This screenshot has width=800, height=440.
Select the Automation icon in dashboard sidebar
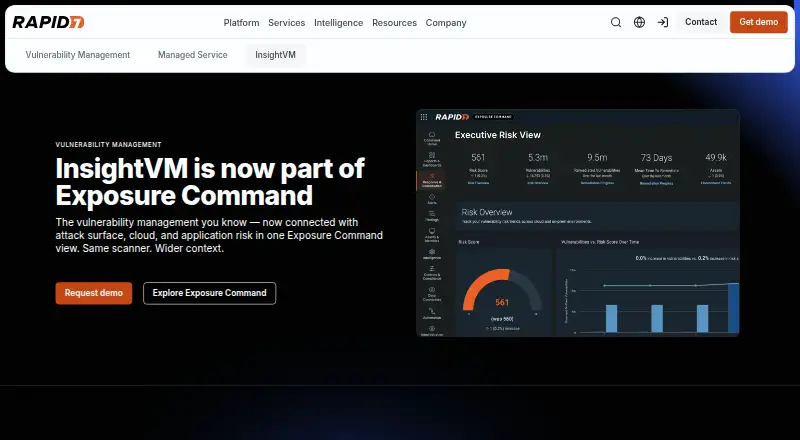(x=432, y=313)
